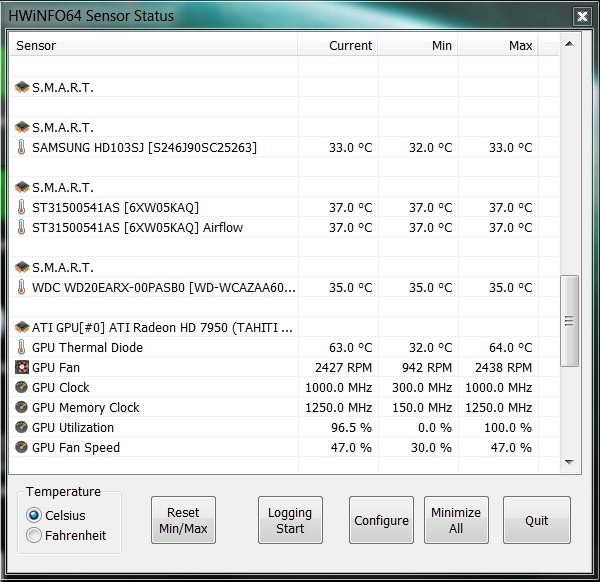Click the gauge icon beside GPU Utilization

pos(21,427)
